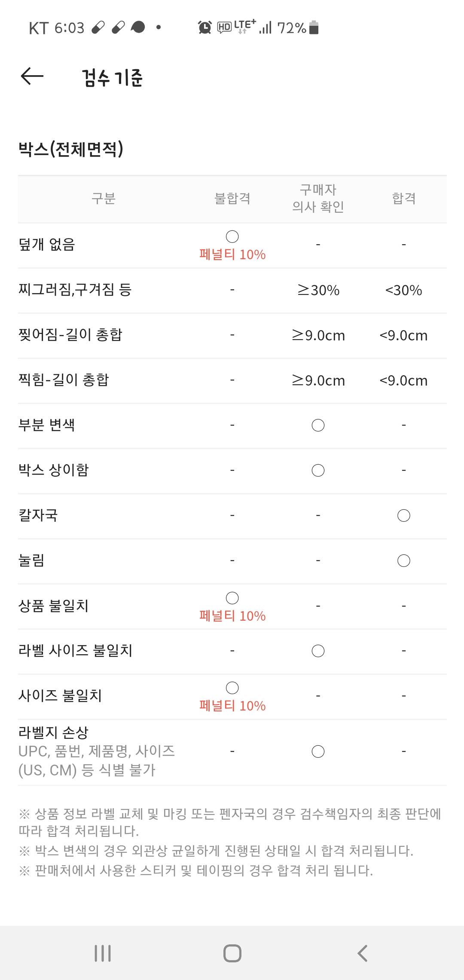The image size is (464, 980).
Task: Tap the chat bubble notification icon
Action: [137, 28]
